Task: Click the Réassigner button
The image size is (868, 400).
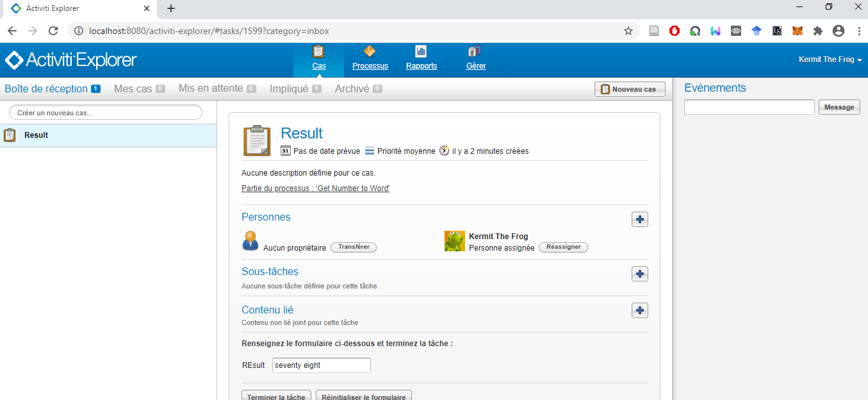Action: click(563, 247)
